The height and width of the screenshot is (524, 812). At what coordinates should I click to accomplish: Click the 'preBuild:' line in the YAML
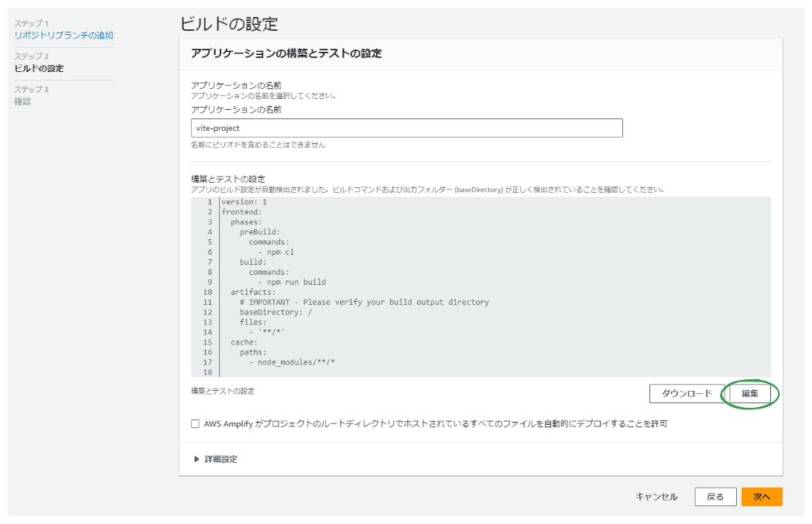tap(259, 232)
